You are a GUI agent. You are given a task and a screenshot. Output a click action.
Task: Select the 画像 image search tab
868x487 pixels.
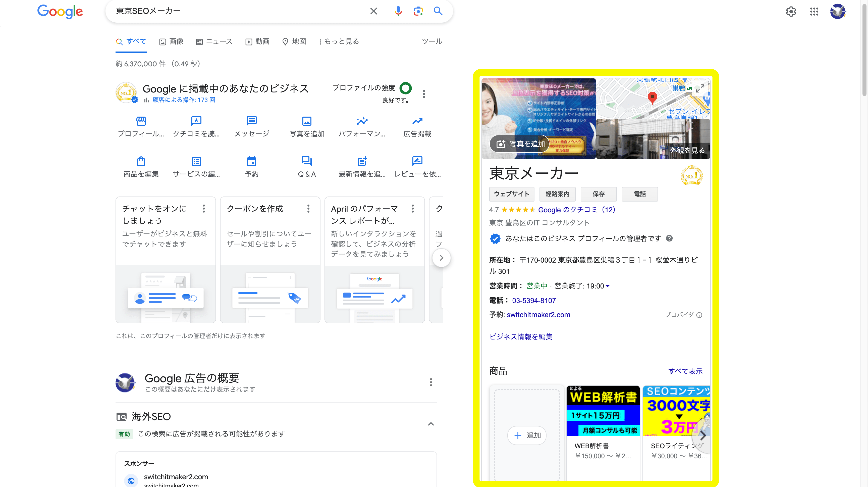172,41
